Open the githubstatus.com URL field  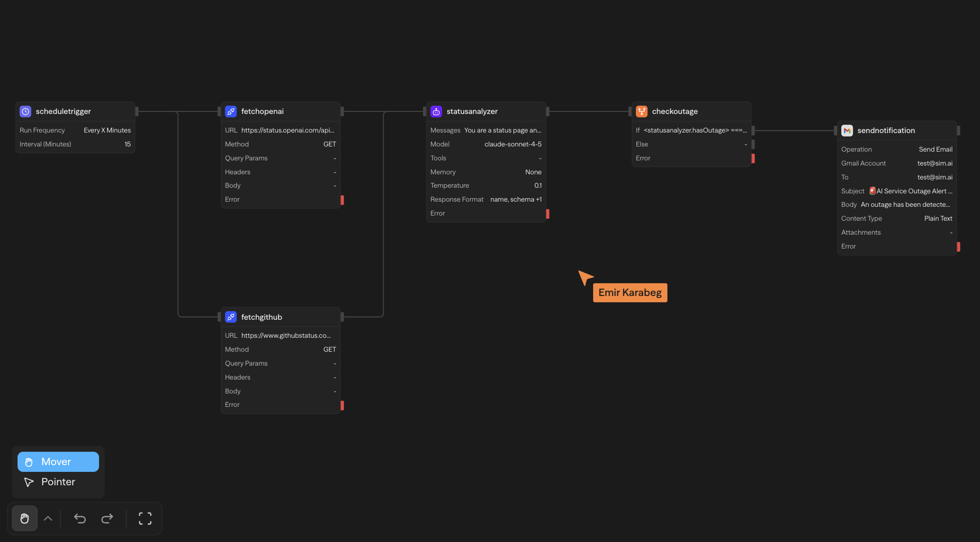tap(287, 335)
